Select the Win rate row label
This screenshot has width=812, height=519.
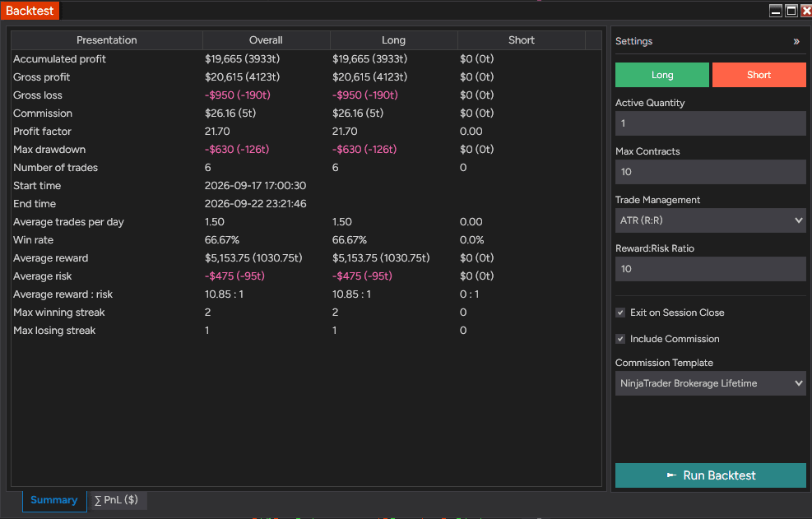pyautogui.click(x=34, y=240)
